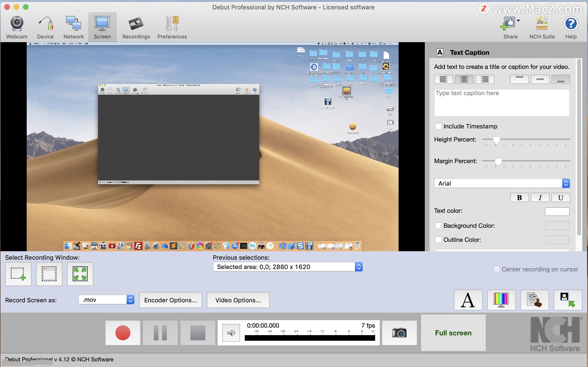Choose the draw selection rectangle tool
The height and width of the screenshot is (367, 588).
(x=18, y=274)
